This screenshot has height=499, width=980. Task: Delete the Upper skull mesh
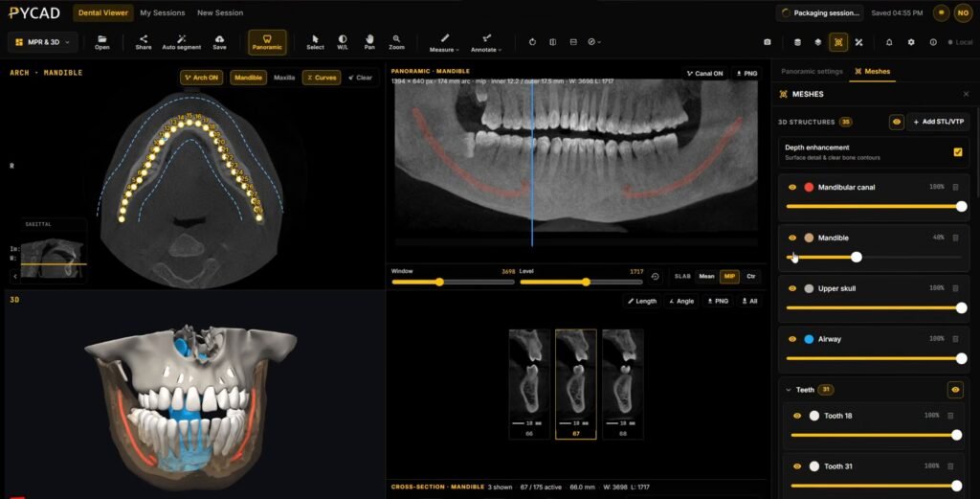click(955, 288)
